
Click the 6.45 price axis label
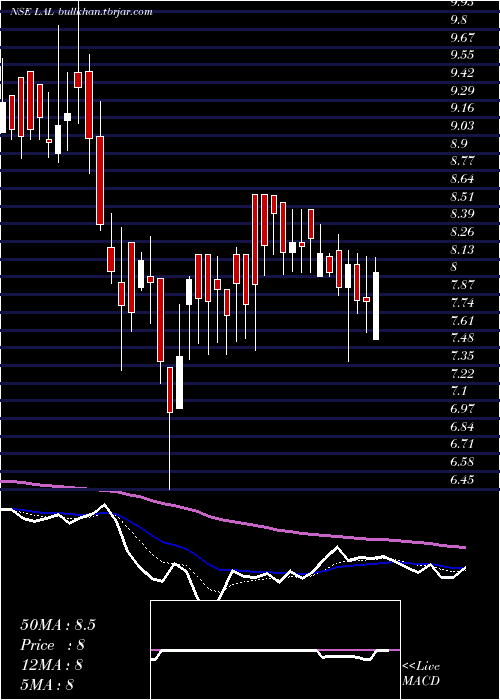coord(462,480)
